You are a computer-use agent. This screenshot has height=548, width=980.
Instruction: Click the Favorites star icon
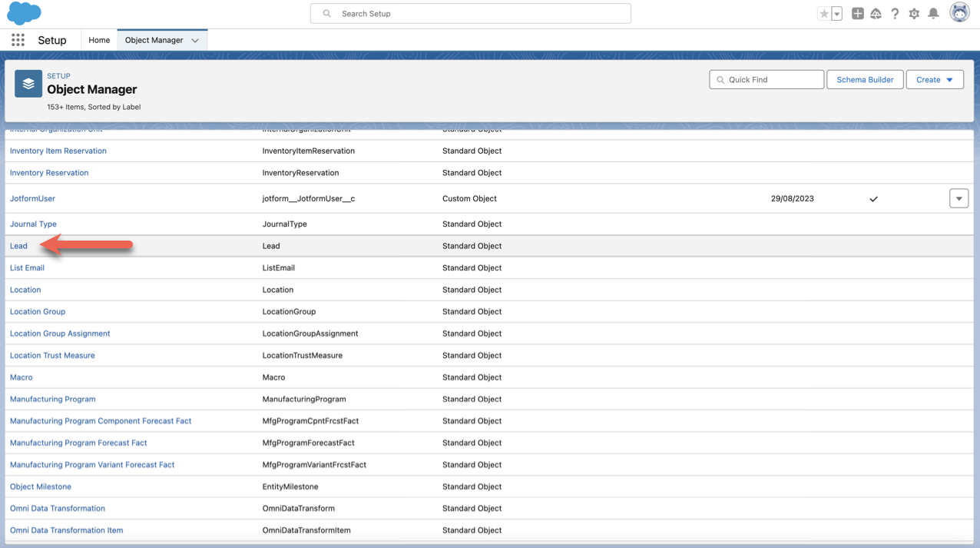coord(824,14)
